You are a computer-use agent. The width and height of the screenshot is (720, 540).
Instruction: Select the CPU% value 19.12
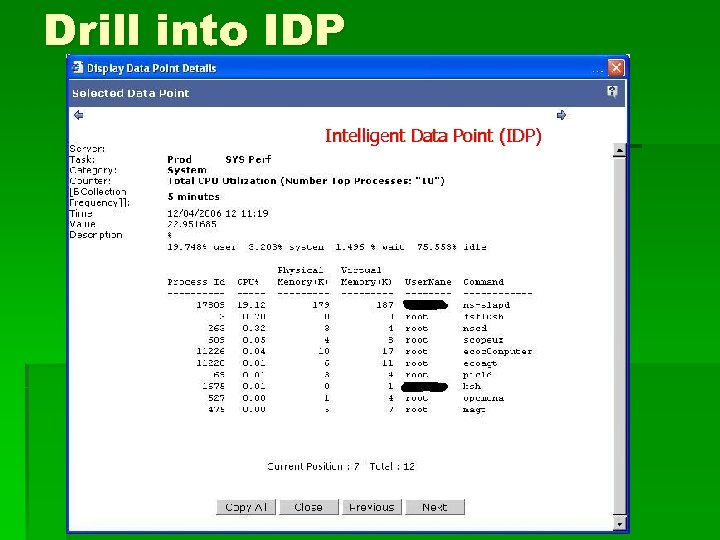(x=251, y=305)
